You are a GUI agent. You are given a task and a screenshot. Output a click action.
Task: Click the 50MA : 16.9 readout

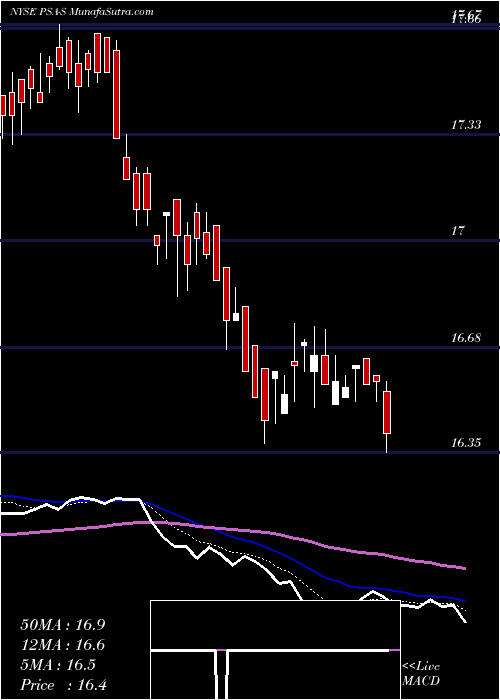(62, 625)
